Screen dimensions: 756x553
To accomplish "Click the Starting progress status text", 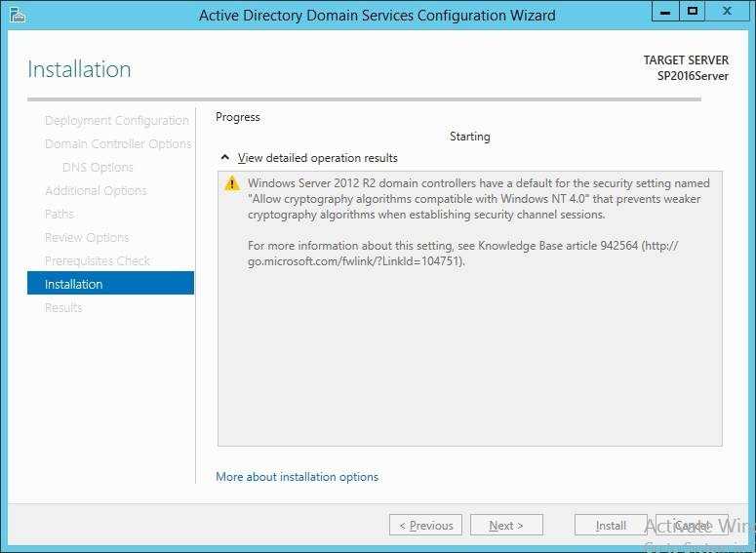I will point(469,137).
